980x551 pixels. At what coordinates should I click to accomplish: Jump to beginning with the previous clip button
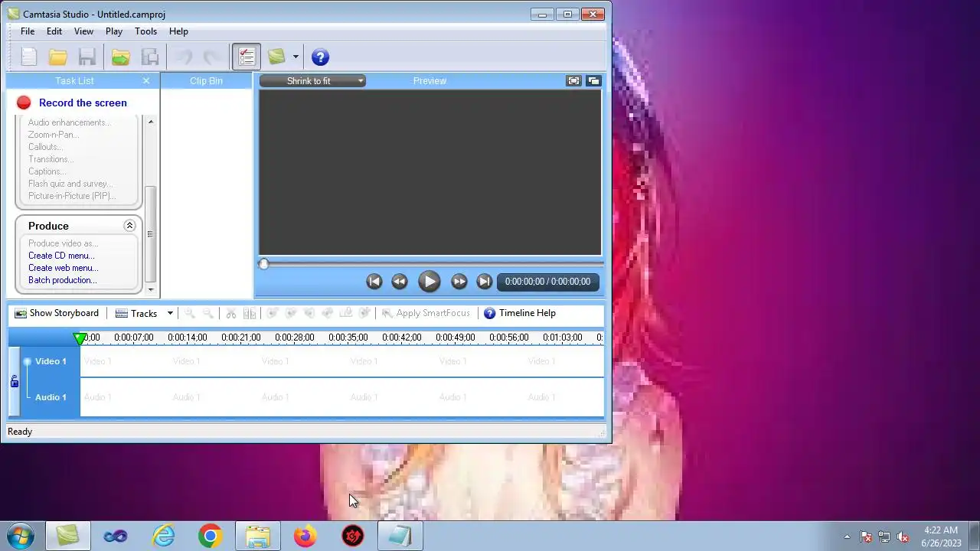pos(374,282)
